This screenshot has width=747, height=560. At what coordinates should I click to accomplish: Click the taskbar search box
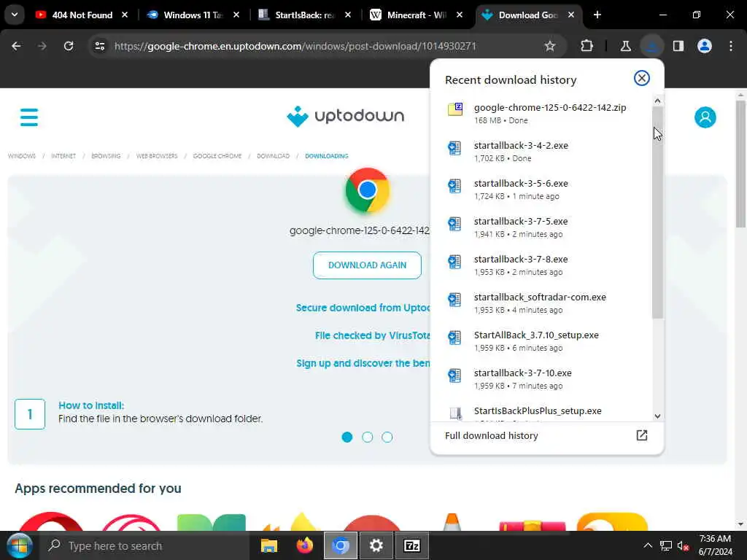(x=144, y=545)
